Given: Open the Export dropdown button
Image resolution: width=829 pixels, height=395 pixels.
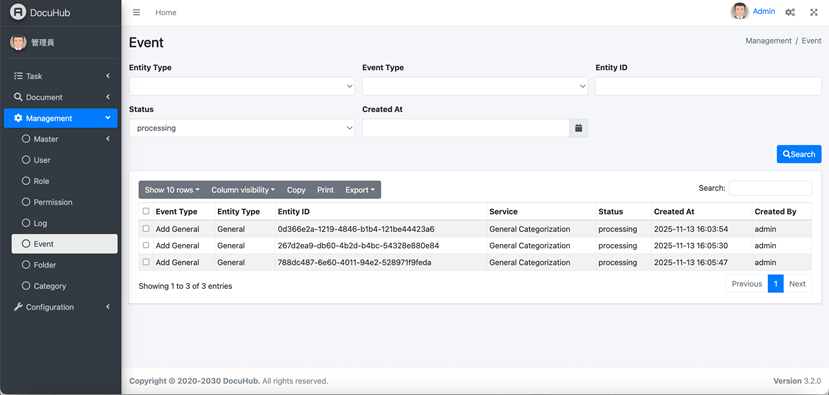Looking at the screenshot, I should (360, 190).
